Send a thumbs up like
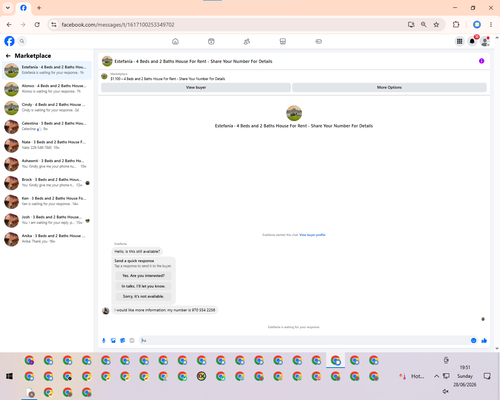 click(484, 340)
